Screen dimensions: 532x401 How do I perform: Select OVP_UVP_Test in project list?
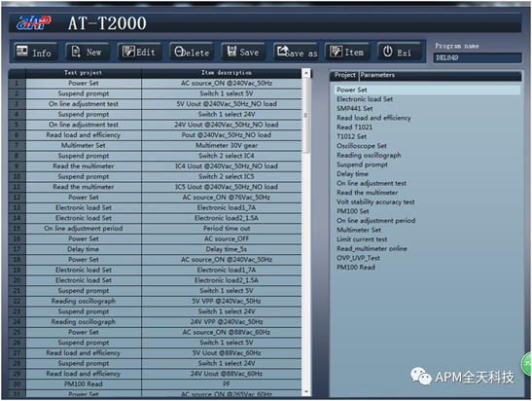358,258
